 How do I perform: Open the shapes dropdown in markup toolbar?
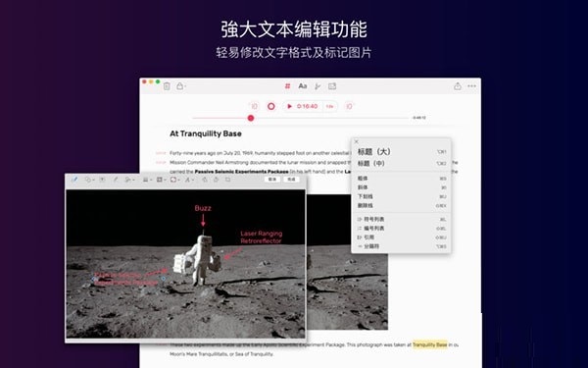coord(89,180)
